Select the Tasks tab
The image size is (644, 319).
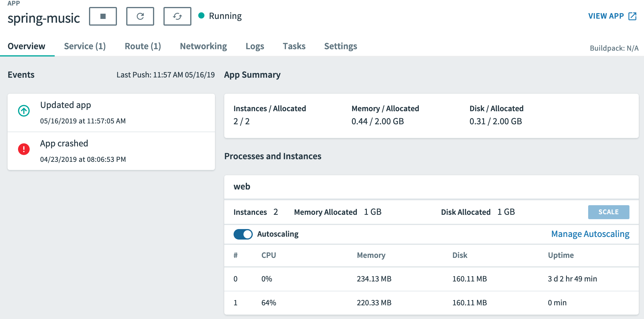(294, 46)
